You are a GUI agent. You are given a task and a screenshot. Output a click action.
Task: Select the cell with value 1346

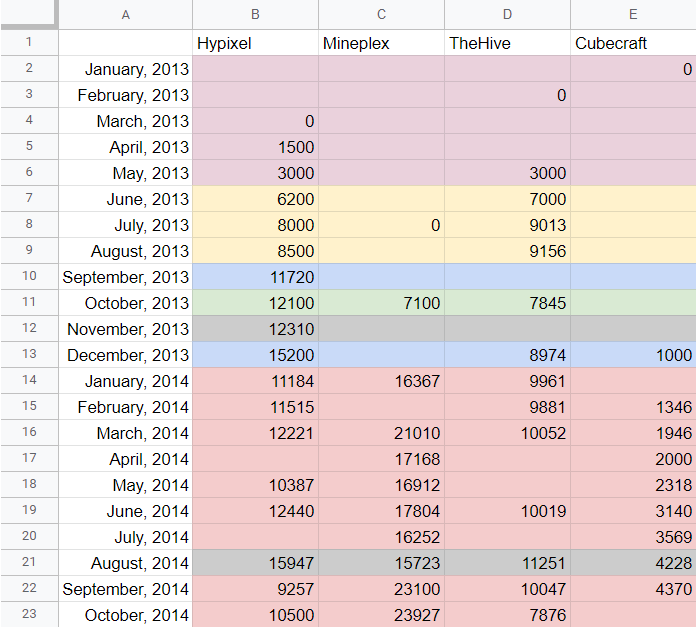coord(633,407)
